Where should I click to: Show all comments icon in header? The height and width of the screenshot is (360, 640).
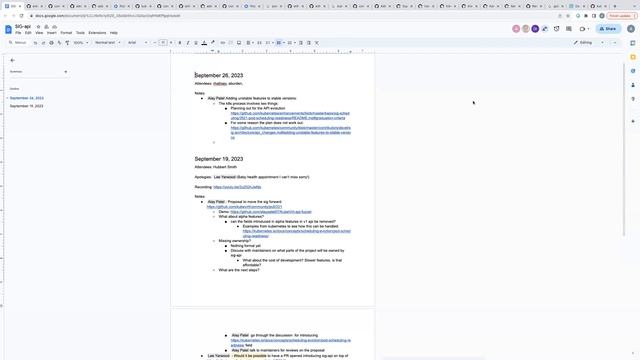click(x=569, y=29)
